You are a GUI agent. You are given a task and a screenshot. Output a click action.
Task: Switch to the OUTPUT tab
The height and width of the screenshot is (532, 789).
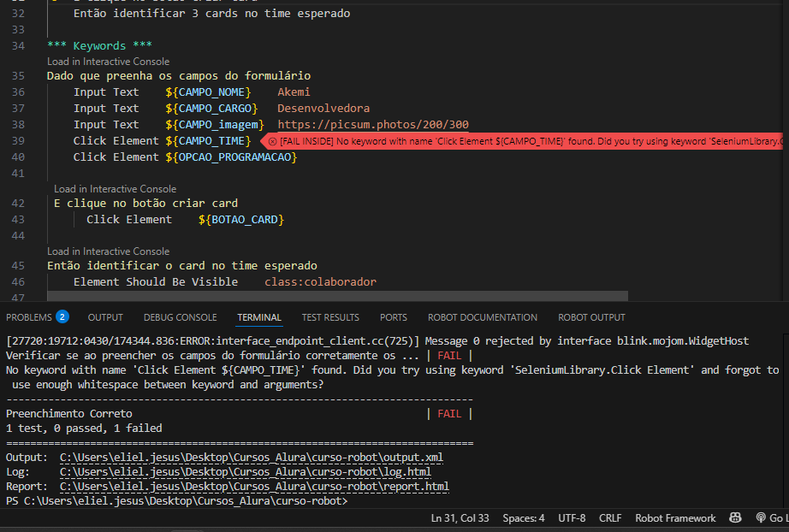[x=105, y=317]
